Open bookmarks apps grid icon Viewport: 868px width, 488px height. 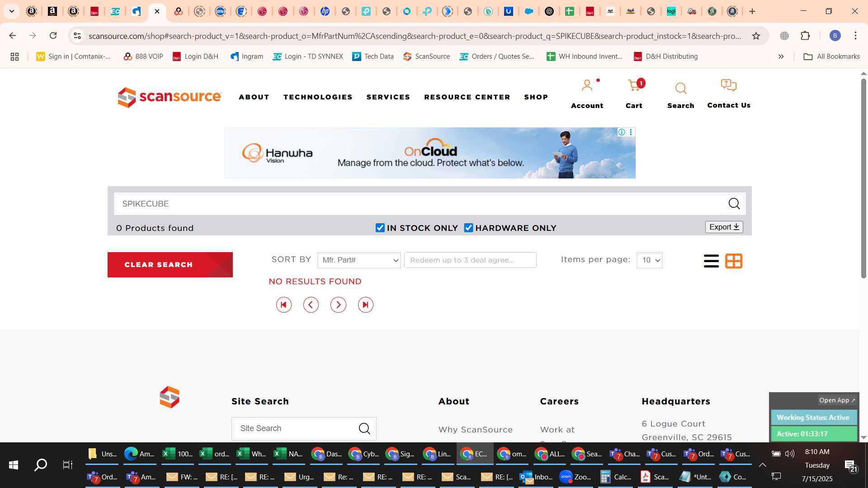pyautogui.click(x=14, y=56)
